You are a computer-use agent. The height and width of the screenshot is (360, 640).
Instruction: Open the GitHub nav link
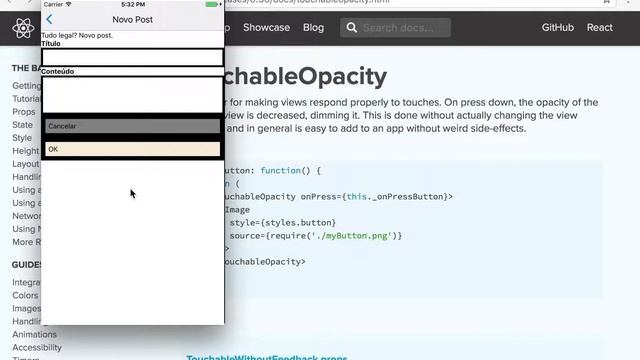[558, 28]
